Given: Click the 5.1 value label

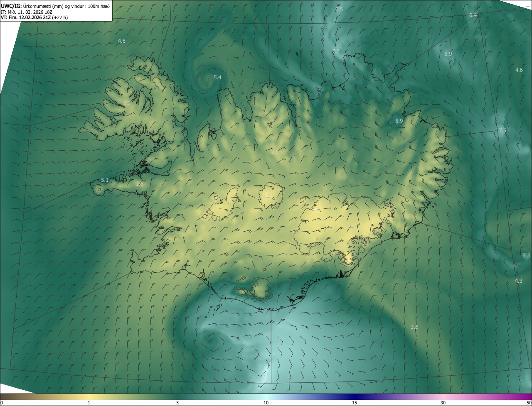Looking at the screenshot, I should (105, 180).
